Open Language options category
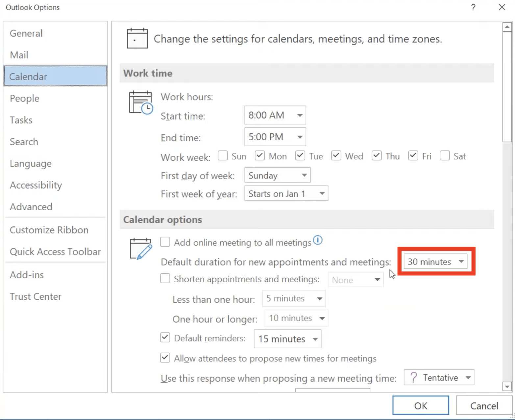The width and height of the screenshot is (515, 420). (x=55, y=163)
